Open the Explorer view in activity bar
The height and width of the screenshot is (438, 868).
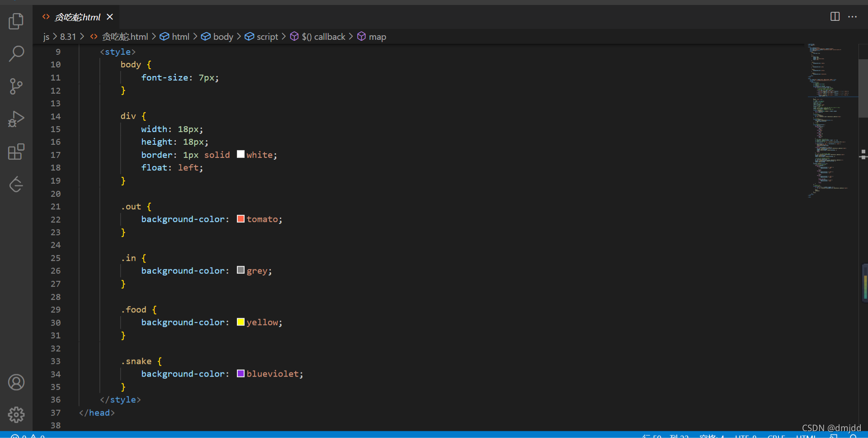coord(16,21)
